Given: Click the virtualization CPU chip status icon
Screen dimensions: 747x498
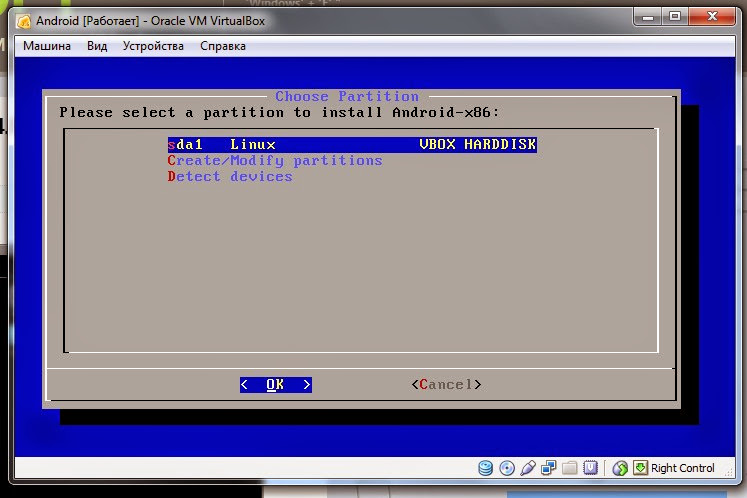Looking at the screenshot, I should [x=590, y=468].
